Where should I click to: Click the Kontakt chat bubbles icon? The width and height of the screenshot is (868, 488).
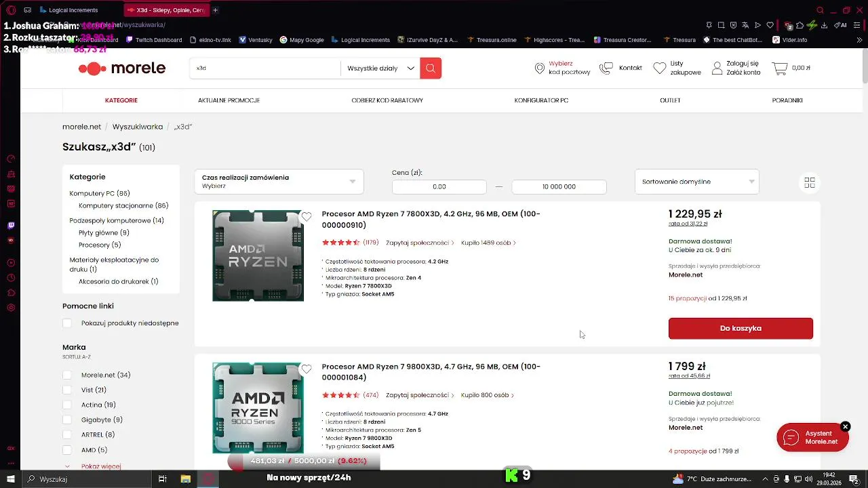(606, 68)
